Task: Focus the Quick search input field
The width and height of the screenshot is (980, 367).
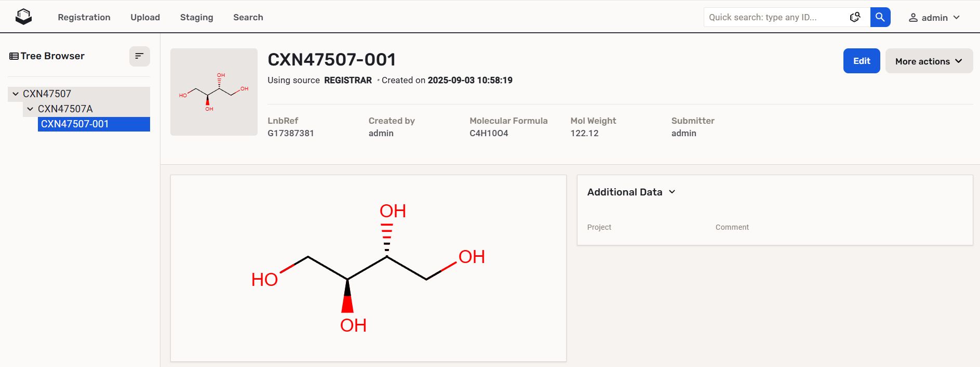Action: tap(774, 17)
